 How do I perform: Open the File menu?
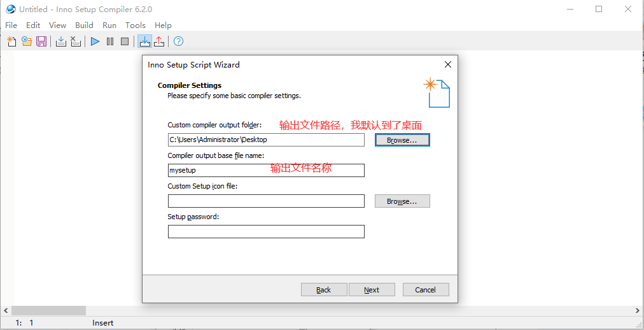pos(11,25)
